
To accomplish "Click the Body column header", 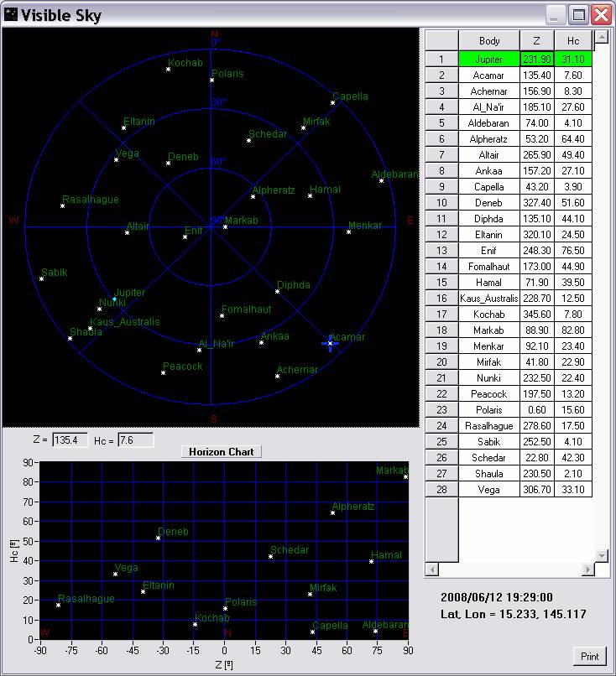I will pyautogui.click(x=489, y=40).
